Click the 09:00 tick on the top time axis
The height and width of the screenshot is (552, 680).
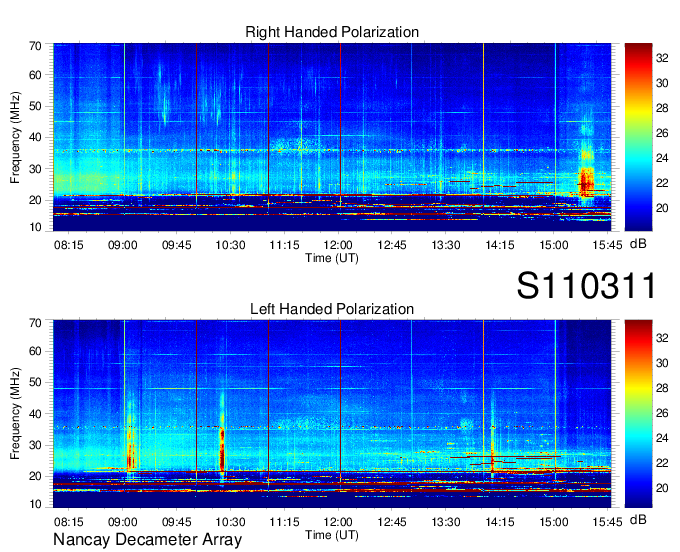point(122,245)
